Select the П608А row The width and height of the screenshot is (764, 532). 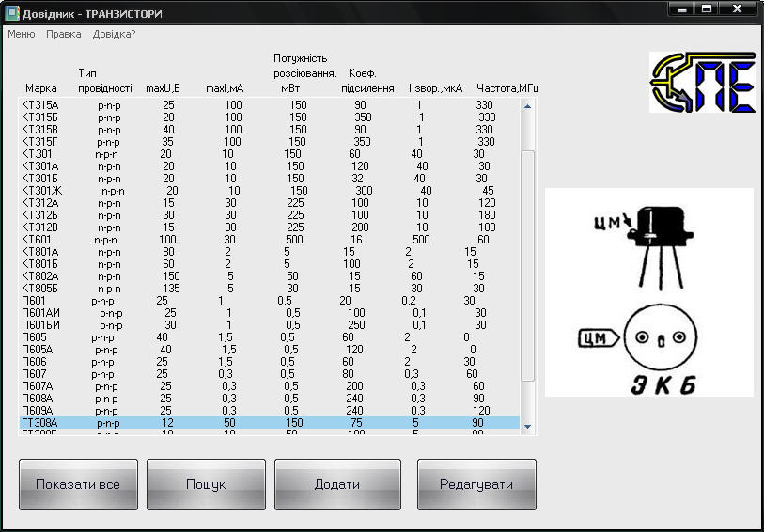(x=270, y=398)
